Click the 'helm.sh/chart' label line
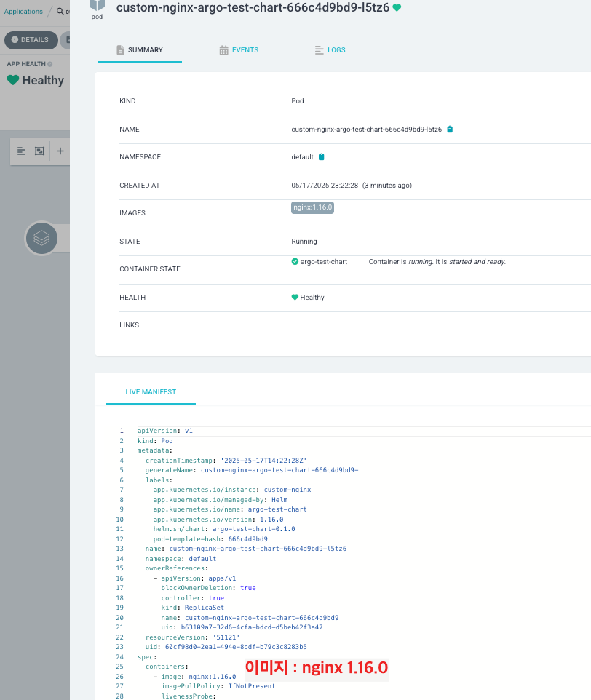 point(224,529)
